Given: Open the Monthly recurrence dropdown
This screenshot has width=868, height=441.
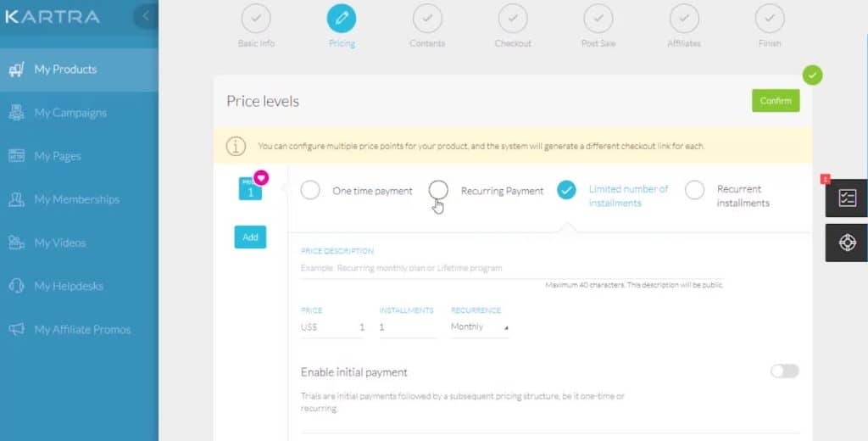Looking at the screenshot, I should pyautogui.click(x=480, y=327).
